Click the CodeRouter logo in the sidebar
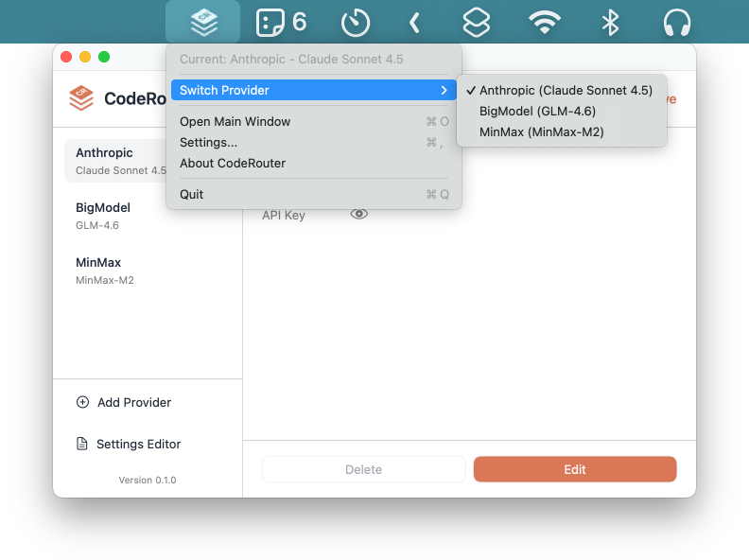The height and width of the screenshot is (560, 749). (x=81, y=98)
